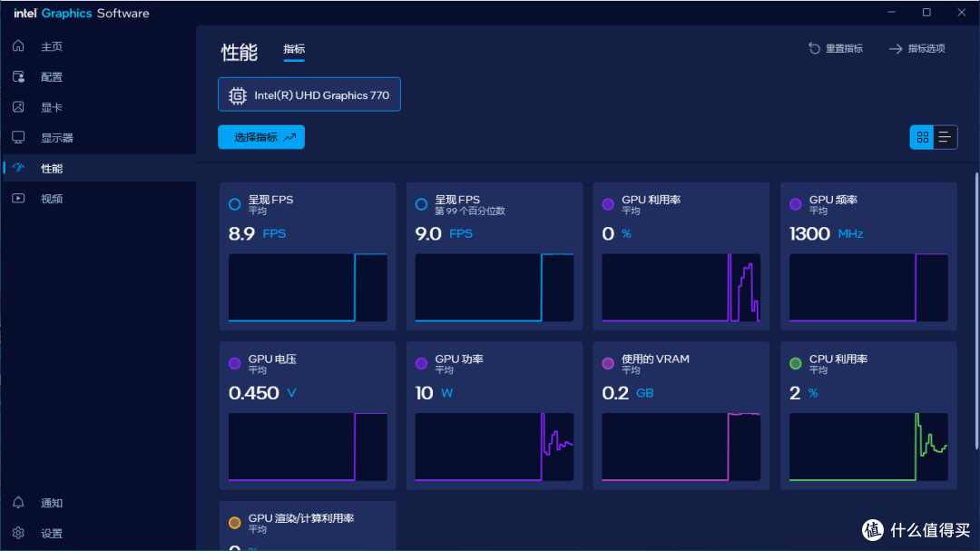Close the Intel Graphics Software window
980x551 pixels.
pos(961,13)
